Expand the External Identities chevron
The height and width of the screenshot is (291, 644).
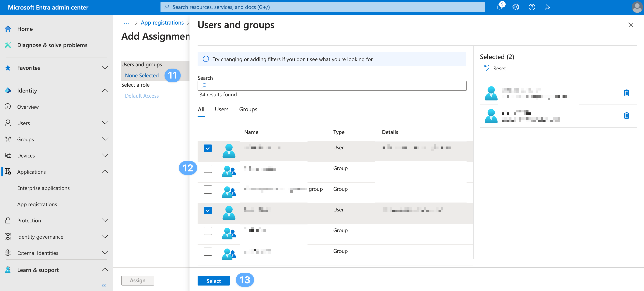click(x=105, y=253)
